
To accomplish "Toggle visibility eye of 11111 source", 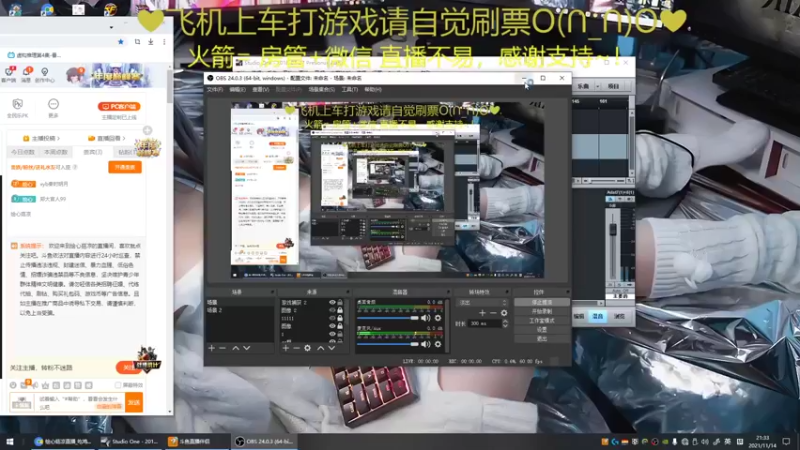I will 333,318.
